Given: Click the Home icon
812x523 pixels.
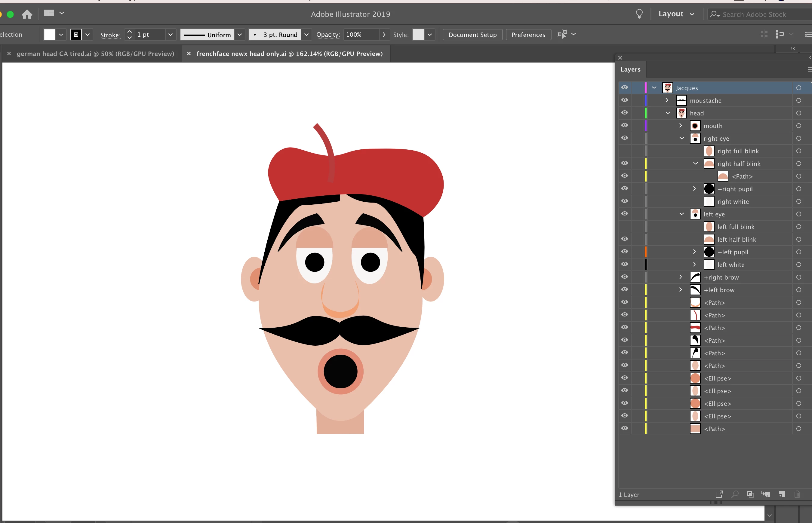Looking at the screenshot, I should (x=27, y=14).
